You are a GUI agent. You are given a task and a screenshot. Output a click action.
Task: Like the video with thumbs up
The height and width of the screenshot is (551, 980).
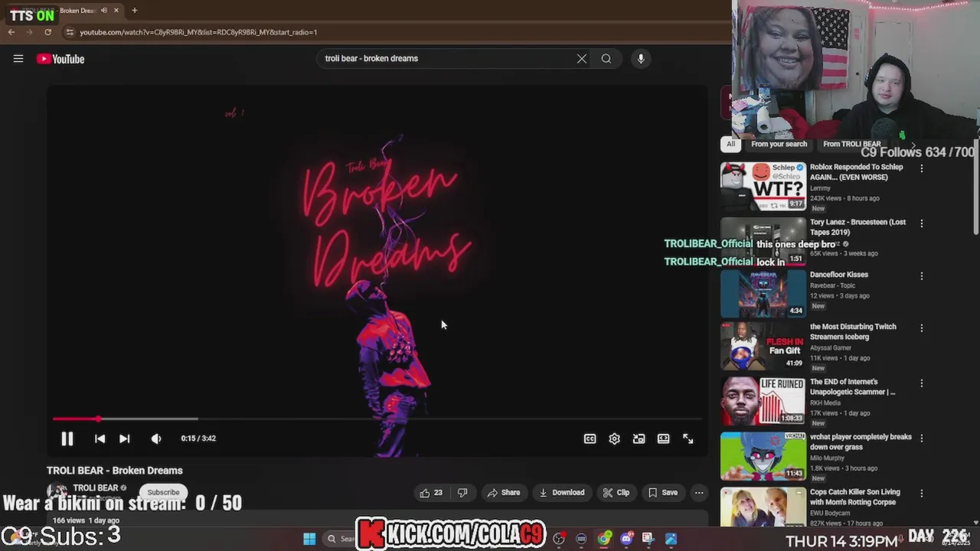click(x=431, y=493)
